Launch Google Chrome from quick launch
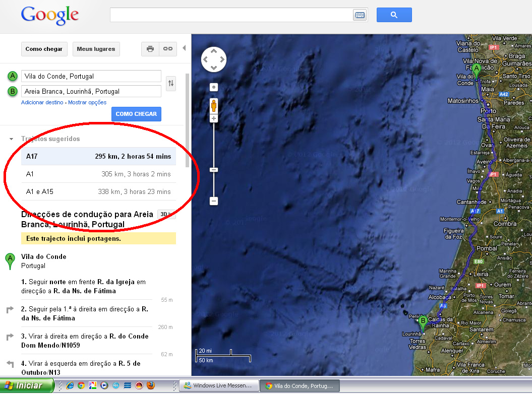This screenshot has height=396, width=532. [x=81, y=385]
